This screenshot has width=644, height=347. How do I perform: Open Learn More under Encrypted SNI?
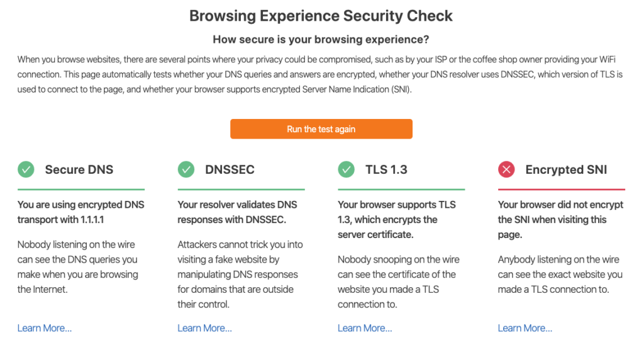pyautogui.click(x=525, y=328)
